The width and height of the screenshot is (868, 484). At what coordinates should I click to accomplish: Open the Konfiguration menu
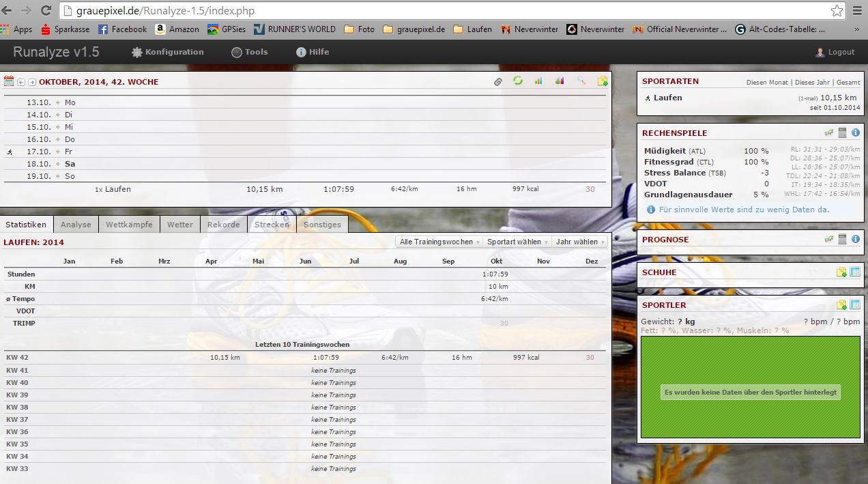point(167,52)
